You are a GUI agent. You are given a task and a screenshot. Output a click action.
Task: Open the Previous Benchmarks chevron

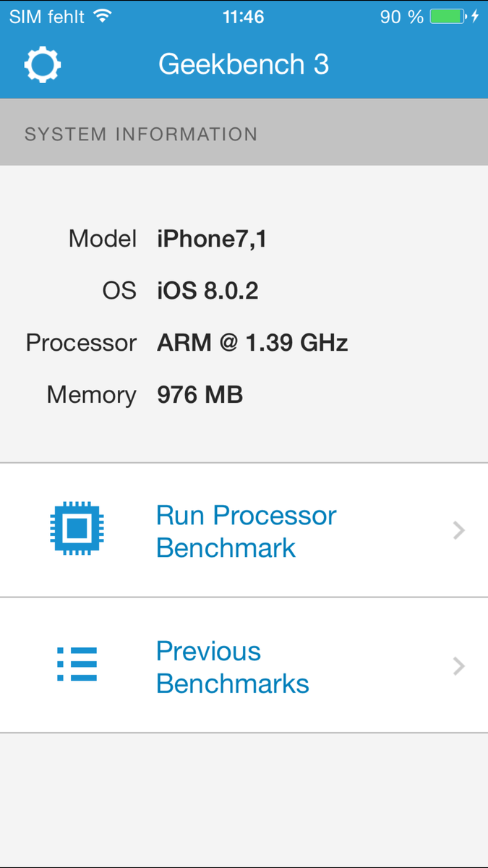pyautogui.click(x=458, y=666)
